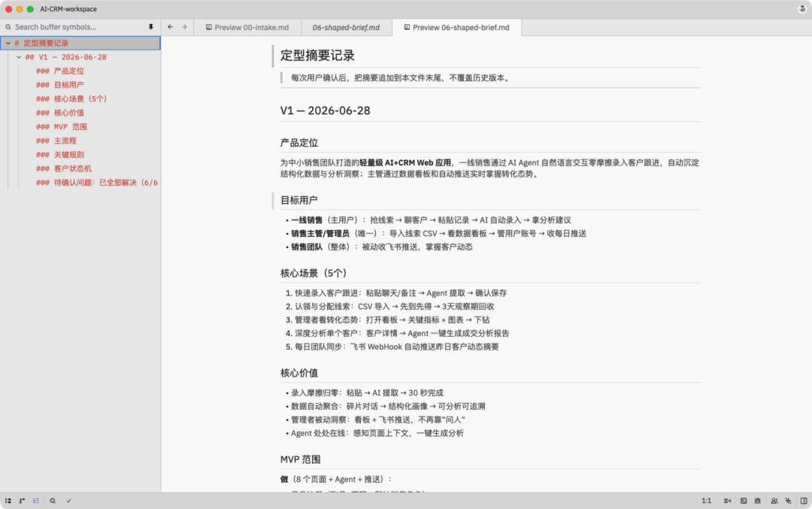Image resolution: width=812 pixels, height=509 pixels.
Task: Click the blockquote about 每次用户确认后
Action: tap(401, 78)
